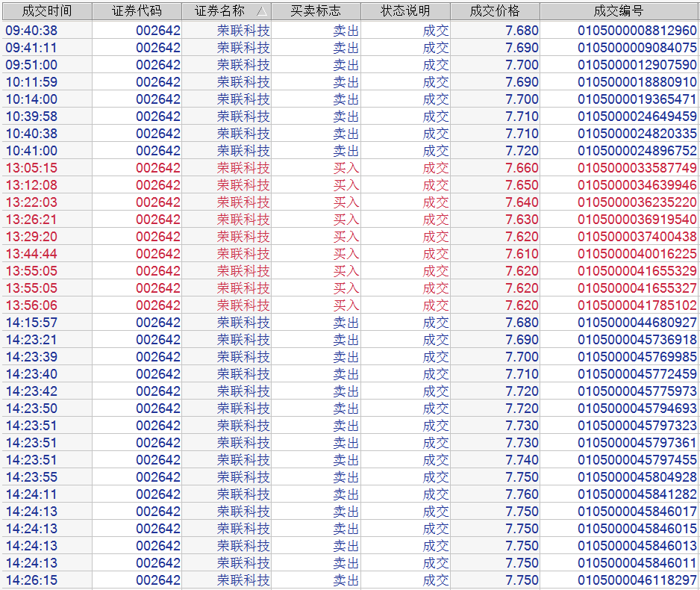This screenshot has width=700, height=590.
Task: Select buy row at 13:26:21
Action: [350, 220]
